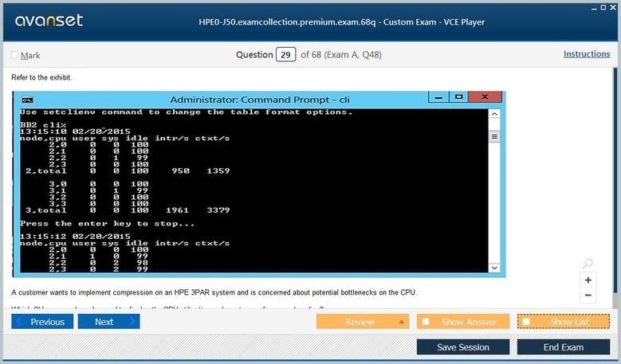Image resolution: width=621 pixels, height=364 pixels.
Task: Maximize the VCE Player window
Action: point(603,7)
